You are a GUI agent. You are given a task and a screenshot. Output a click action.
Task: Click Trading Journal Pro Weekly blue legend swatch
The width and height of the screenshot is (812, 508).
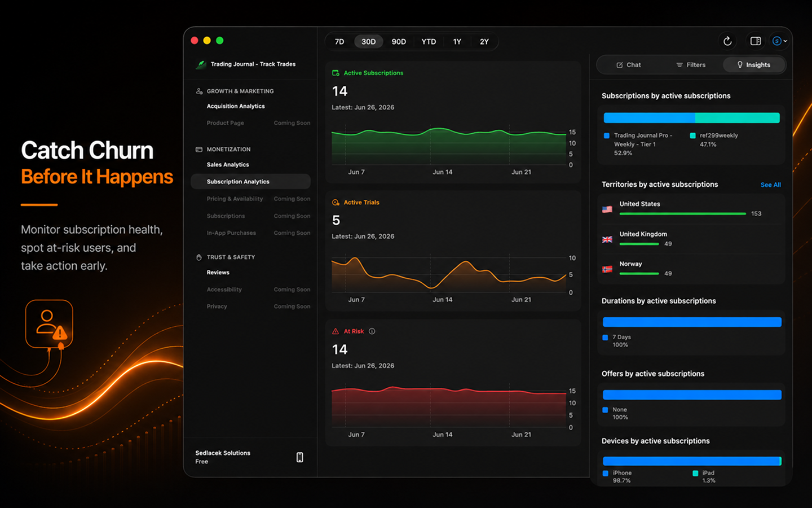coord(607,135)
